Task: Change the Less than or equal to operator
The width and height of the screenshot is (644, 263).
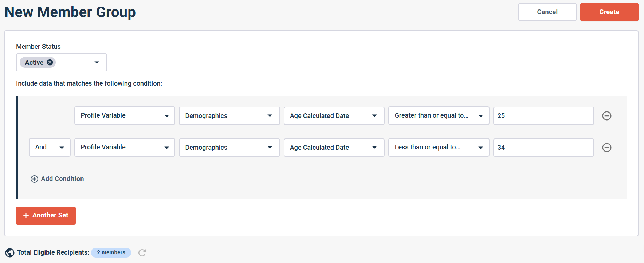Action: tap(439, 148)
